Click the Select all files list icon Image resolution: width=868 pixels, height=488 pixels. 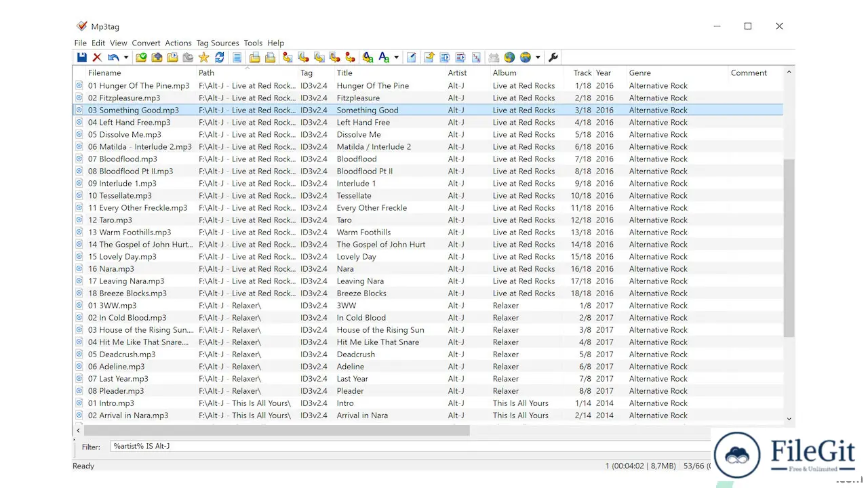tap(237, 58)
